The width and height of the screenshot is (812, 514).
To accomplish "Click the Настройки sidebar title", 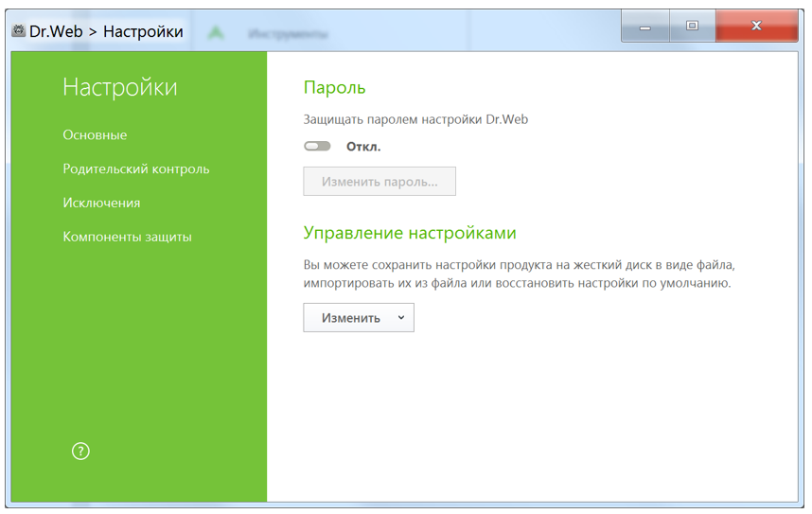I will tap(120, 87).
